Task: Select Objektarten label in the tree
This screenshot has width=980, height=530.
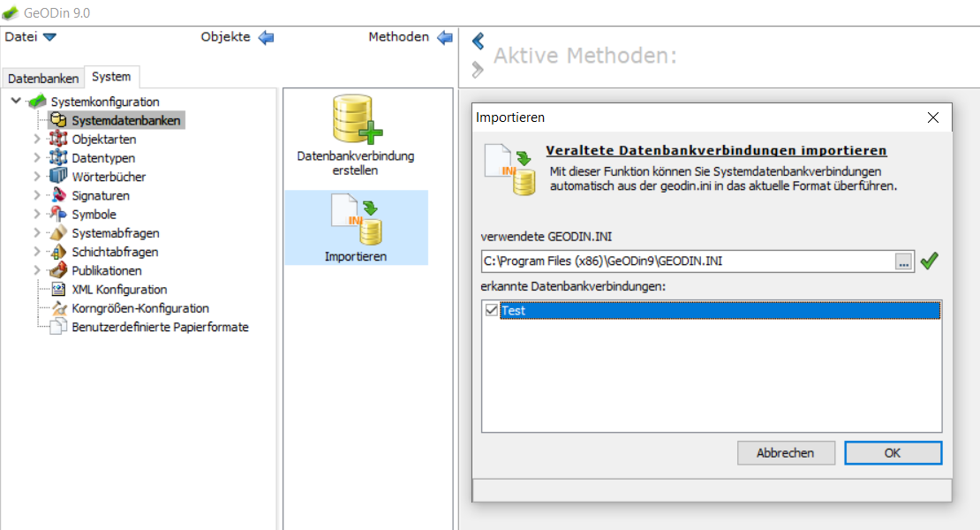Action: coord(104,139)
